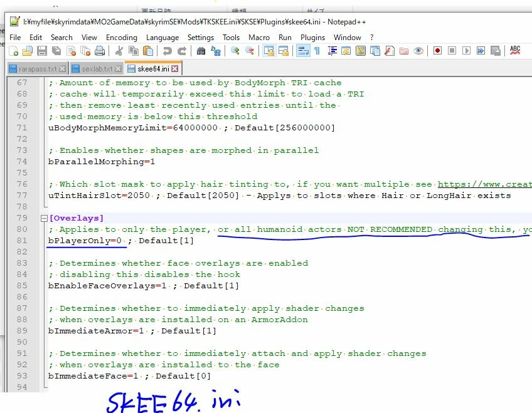Screen dimensions: 532x413
Task: Close the skee64.ini tab
Action: click(x=175, y=69)
